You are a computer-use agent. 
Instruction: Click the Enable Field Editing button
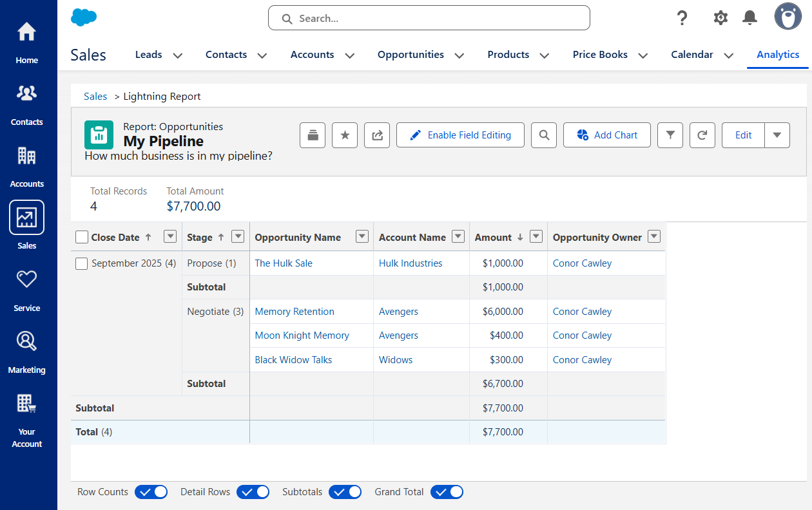point(460,135)
